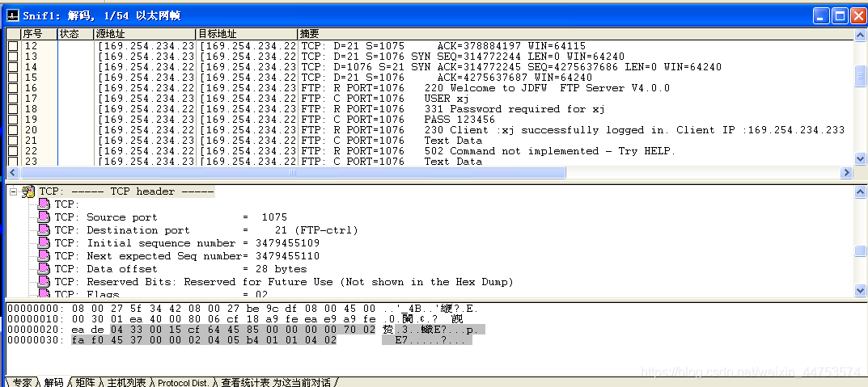Open the Protocol Dist. tab
Screen dimensions: 868x387
click(x=183, y=382)
